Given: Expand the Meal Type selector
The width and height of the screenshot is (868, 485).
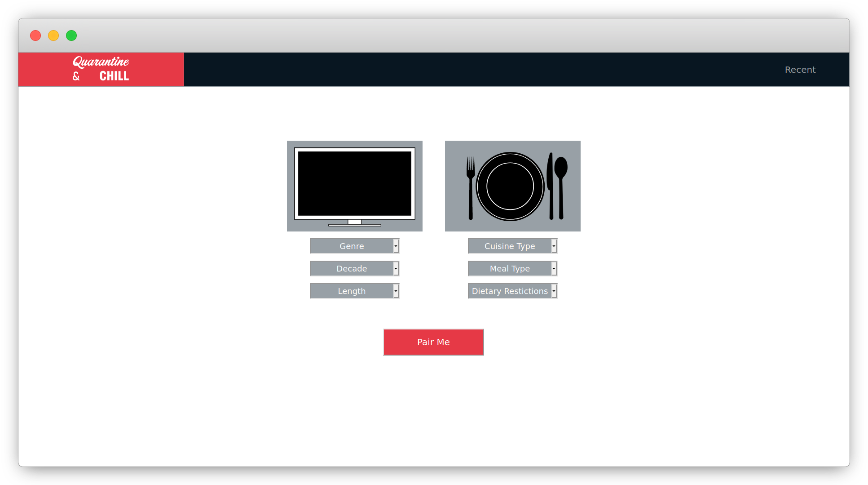Looking at the screenshot, I should 512,269.
